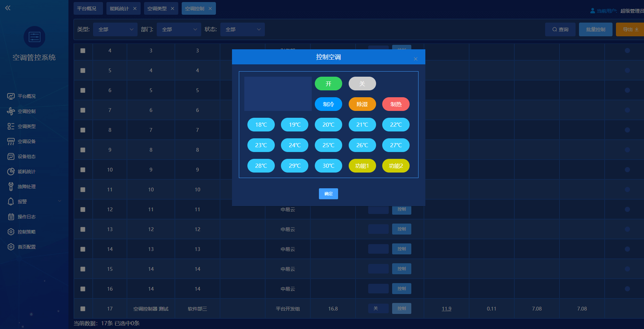Open 控制策略 gear icon in sidebar
The height and width of the screenshot is (329, 644).
click(x=11, y=232)
